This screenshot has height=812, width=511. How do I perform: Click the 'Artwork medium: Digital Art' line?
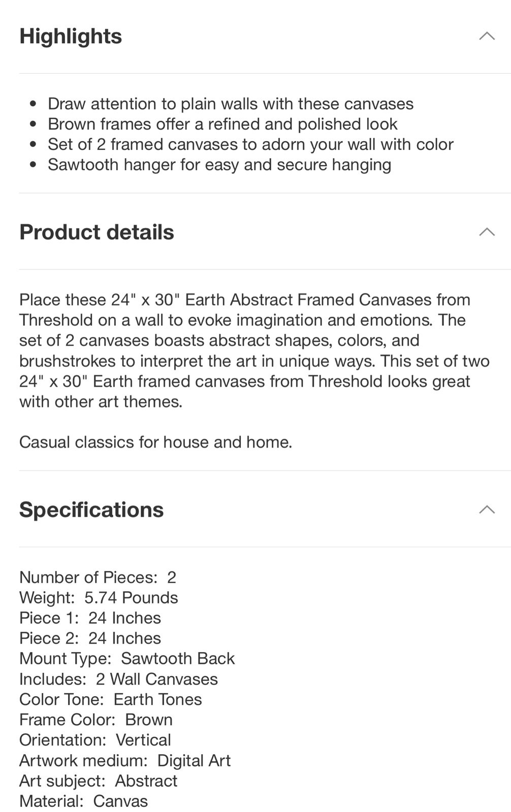click(x=125, y=761)
